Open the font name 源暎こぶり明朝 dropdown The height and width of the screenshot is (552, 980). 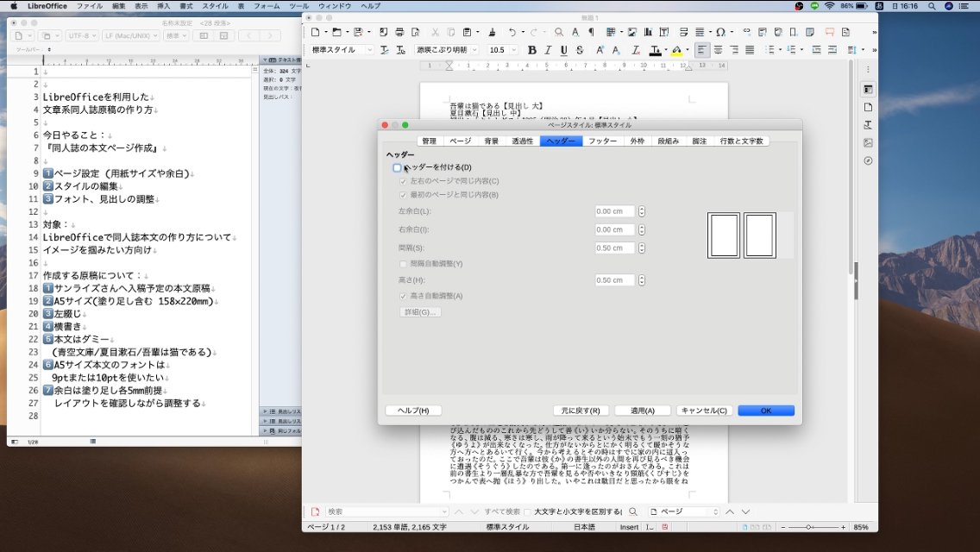[474, 50]
